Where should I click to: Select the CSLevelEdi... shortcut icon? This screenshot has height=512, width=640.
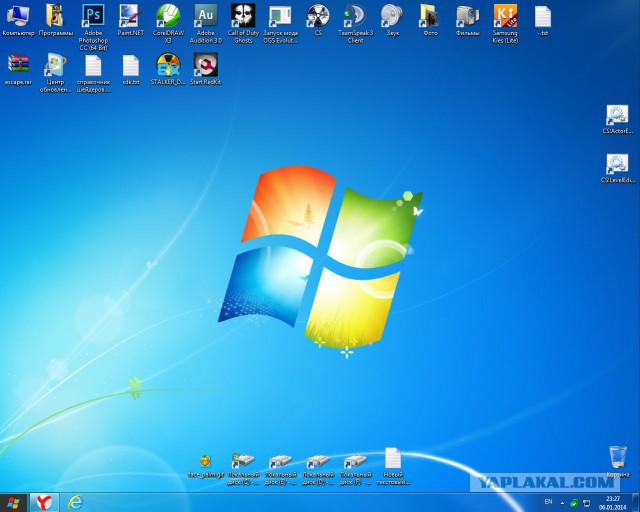point(617,168)
